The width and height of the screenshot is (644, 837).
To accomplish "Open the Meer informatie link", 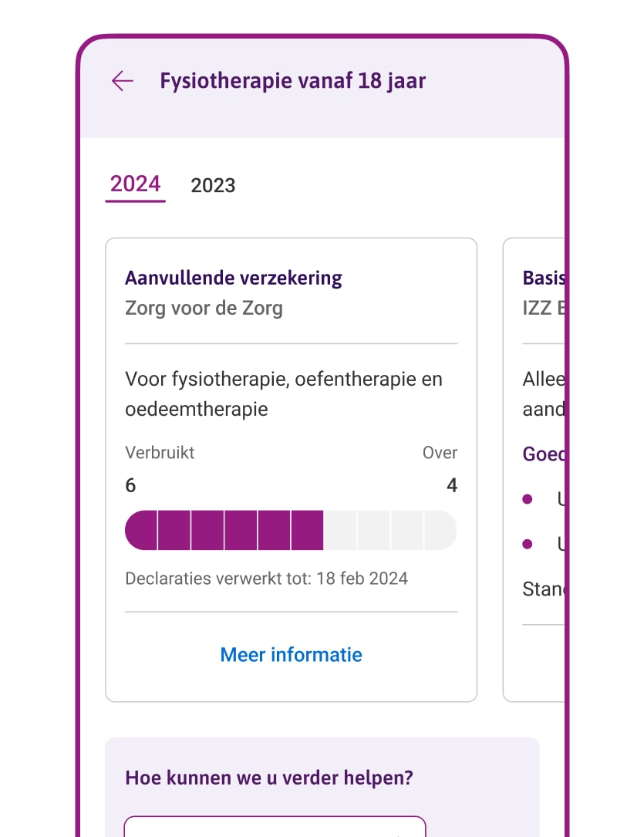I will coord(291,655).
